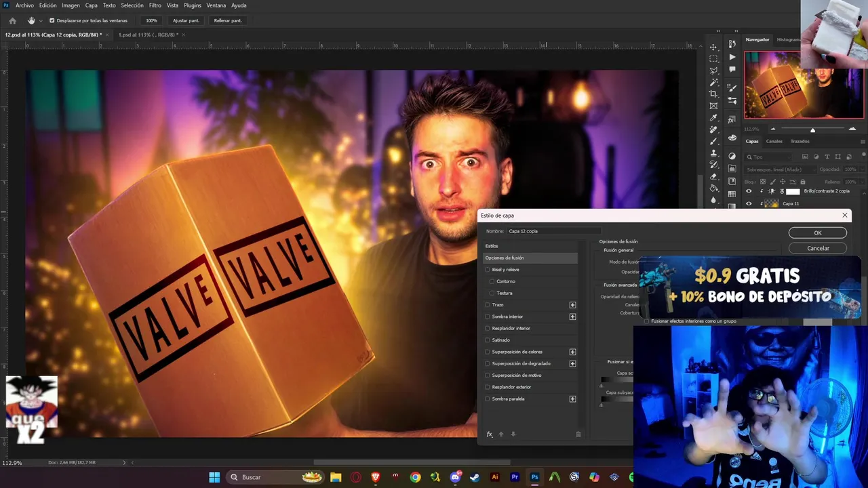
Task: Click the Rellenar pant. button
Action: 228,20
